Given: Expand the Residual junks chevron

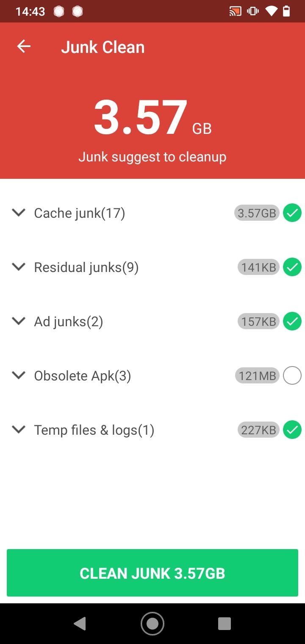Looking at the screenshot, I should click(x=19, y=267).
